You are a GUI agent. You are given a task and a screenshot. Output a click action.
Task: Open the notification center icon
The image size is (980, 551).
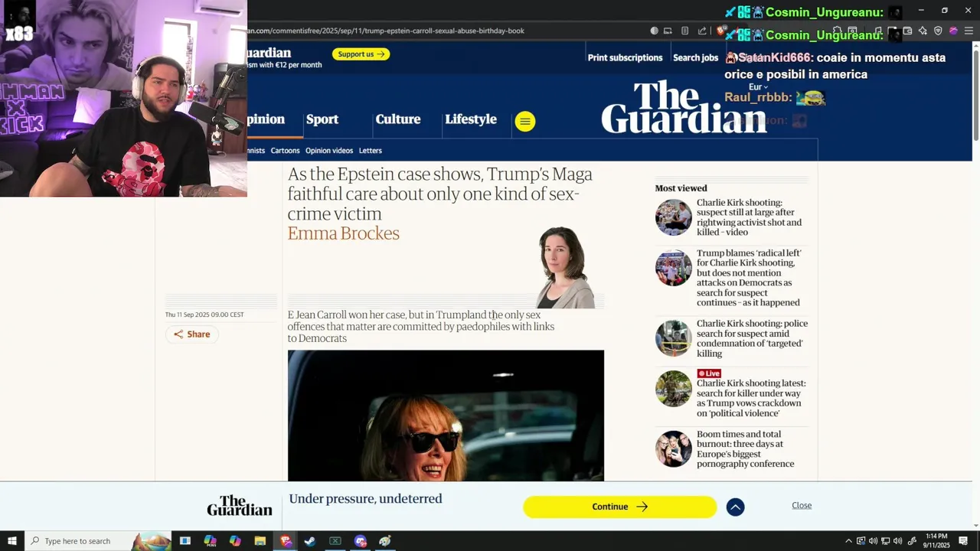click(963, 541)
